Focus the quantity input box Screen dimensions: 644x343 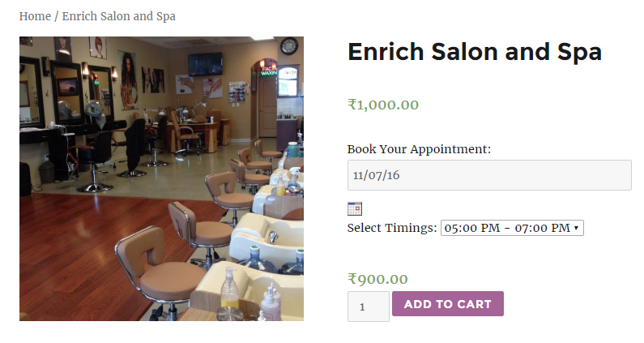(369, 307)
